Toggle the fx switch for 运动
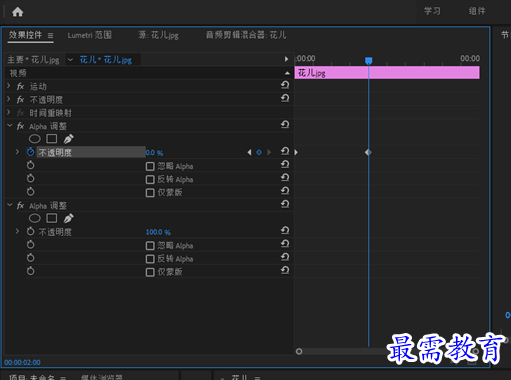 [21, 86]
